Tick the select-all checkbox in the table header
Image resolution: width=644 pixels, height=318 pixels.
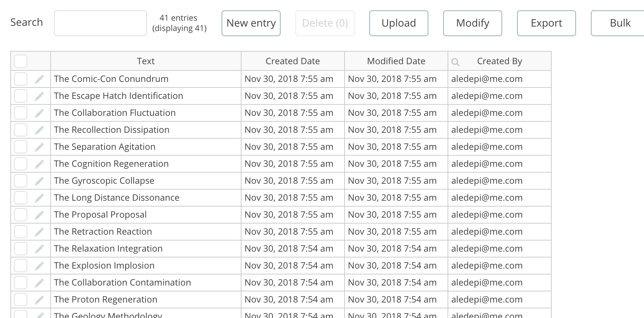(21, 61)
